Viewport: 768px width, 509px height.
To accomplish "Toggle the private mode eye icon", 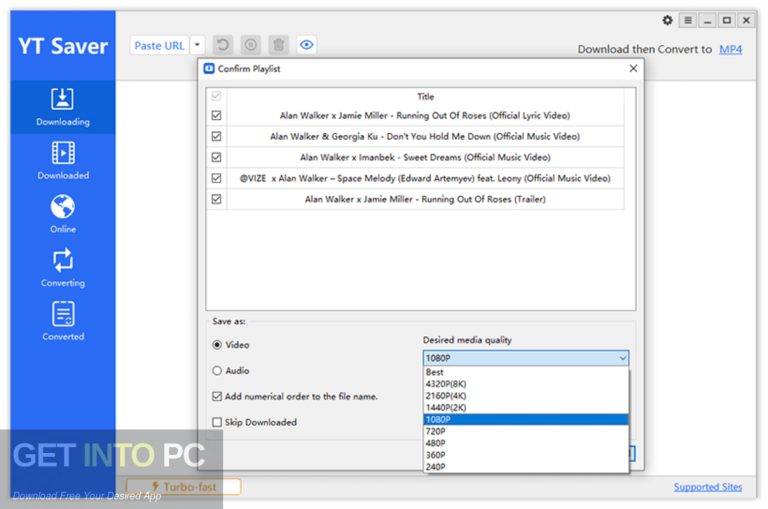I will click(x=307, y=45).
